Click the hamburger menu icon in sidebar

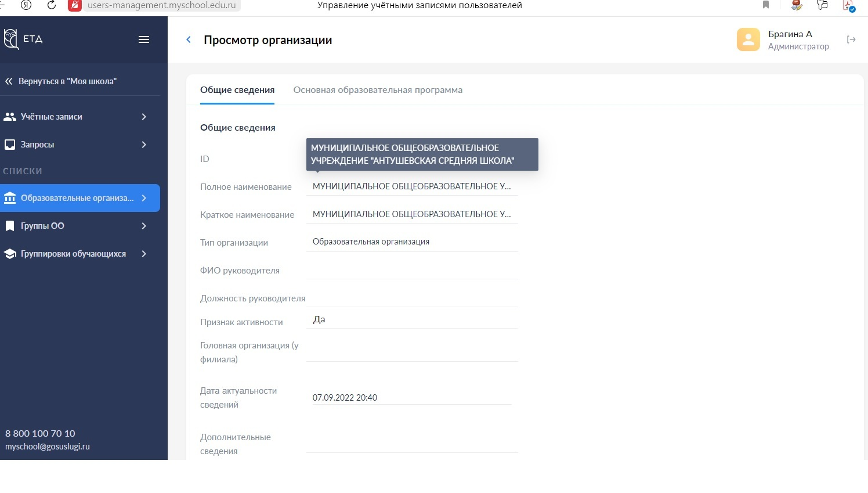pos(144,39)
